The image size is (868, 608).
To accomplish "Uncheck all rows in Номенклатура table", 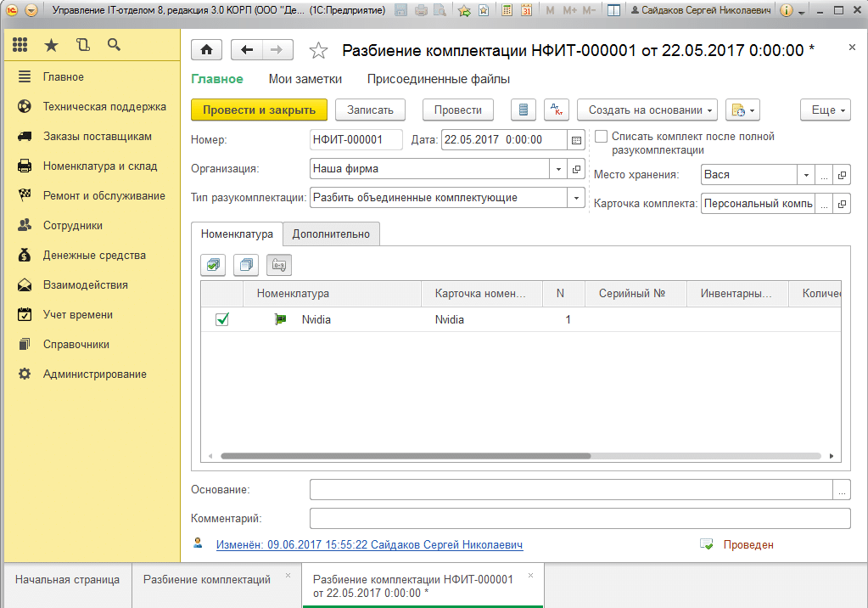I will tap(246, 266).
